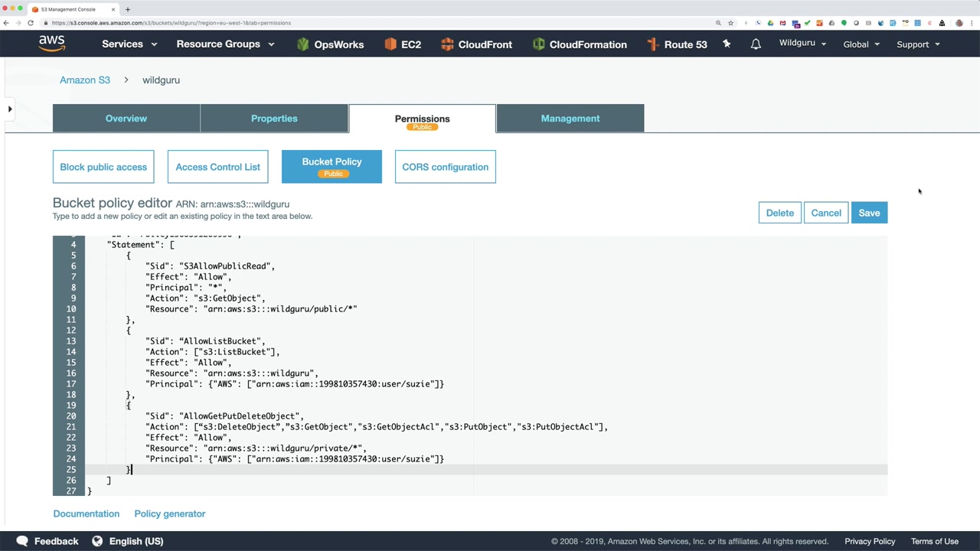The width and height of the screenshot is (980, 551).
Task: Open the Wildguru account dropdown
Action: click(x=802, y=43)
